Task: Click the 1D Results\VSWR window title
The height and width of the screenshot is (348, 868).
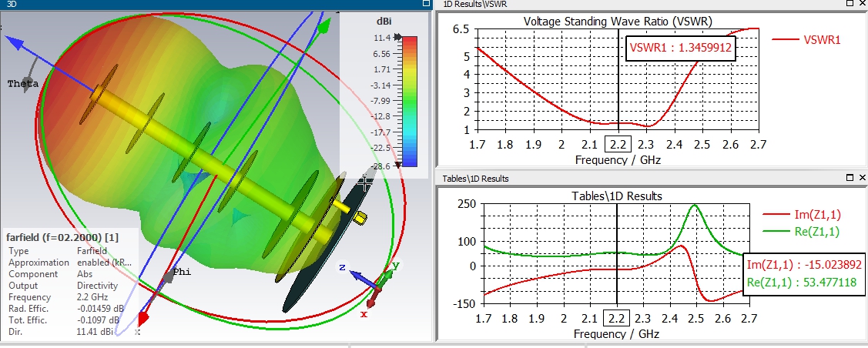Action: coord(475,4)
